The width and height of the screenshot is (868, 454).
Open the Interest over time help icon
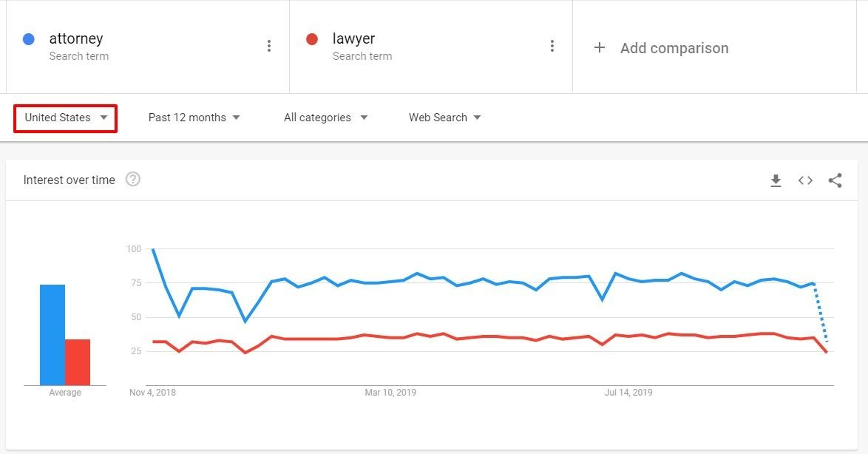(x=133, y=180)
